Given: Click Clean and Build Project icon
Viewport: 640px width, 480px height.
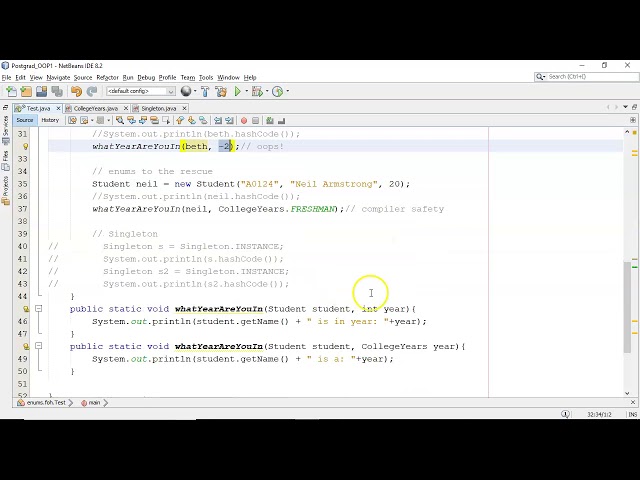Looking at the screenshot, I should (x=221, y=91).
